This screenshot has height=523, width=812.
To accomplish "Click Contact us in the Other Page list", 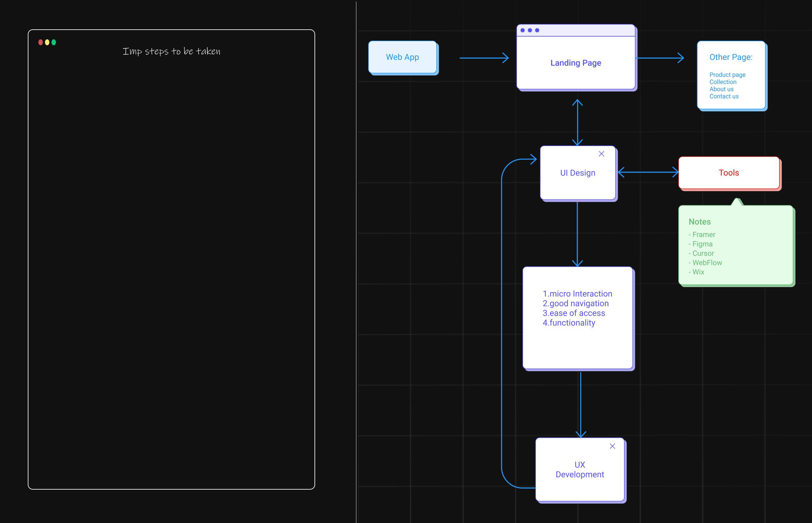I will pyautogui.click(x=724, y=96).
